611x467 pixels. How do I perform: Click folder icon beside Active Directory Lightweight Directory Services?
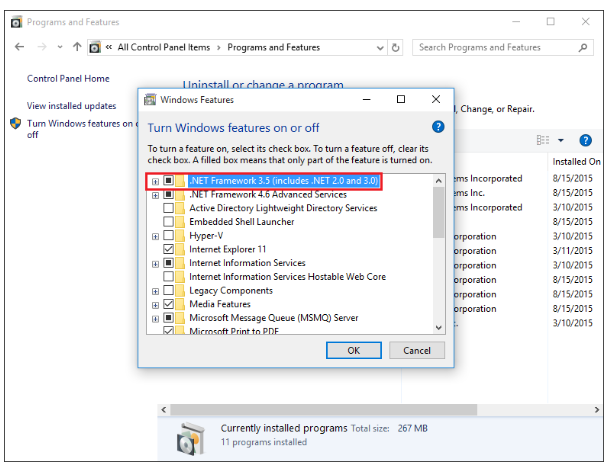coord(180,208)
